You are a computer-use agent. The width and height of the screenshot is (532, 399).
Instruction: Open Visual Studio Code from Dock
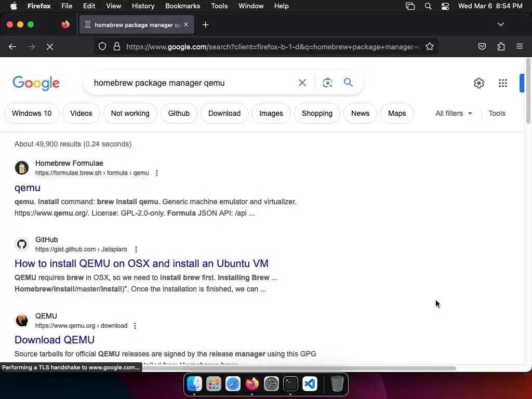[310, 384]
